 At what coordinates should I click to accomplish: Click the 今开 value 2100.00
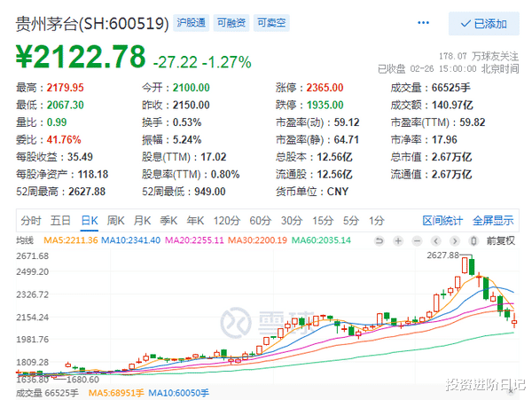click(x=191, y=88)
